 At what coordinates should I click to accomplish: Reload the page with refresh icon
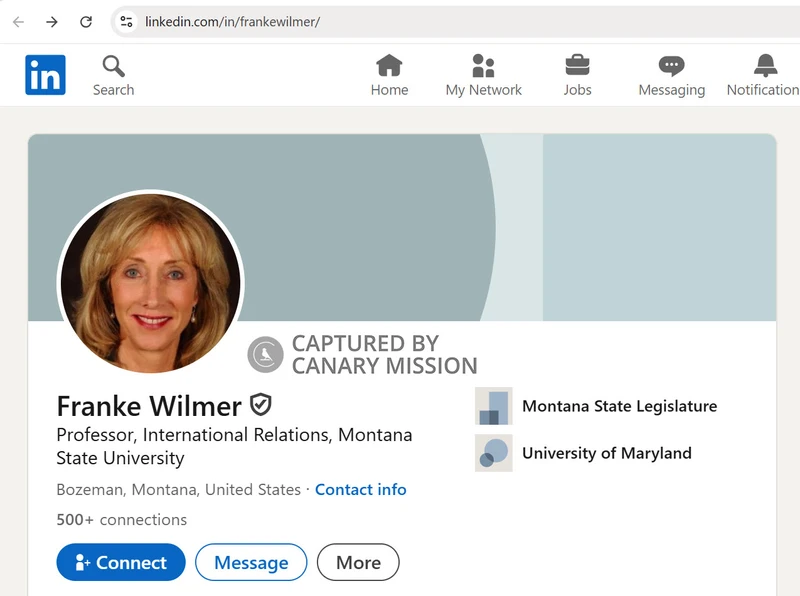coord(86,21)
